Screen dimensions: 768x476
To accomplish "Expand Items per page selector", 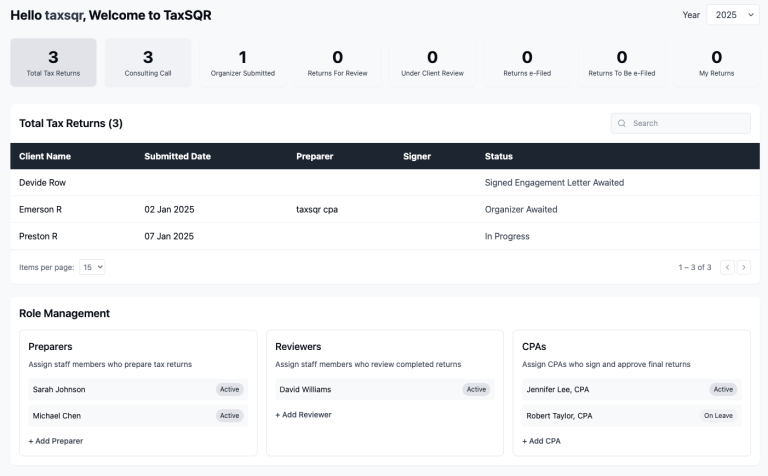I will pyautogui.click(x=93, y=268).
